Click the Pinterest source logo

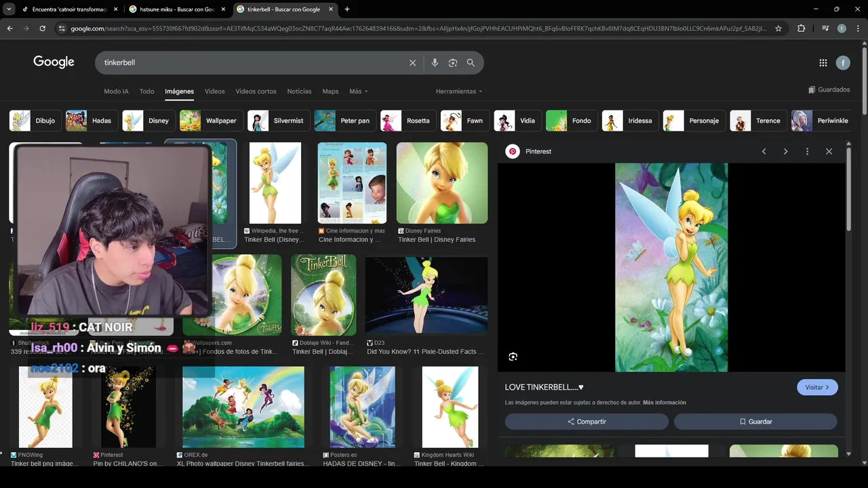(x=513, y=151)
